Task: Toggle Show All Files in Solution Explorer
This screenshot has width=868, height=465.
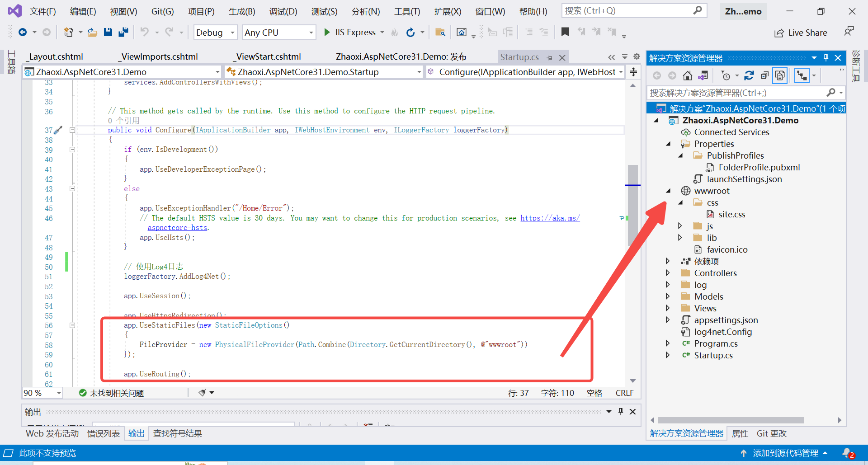Action: pos(780,75)
